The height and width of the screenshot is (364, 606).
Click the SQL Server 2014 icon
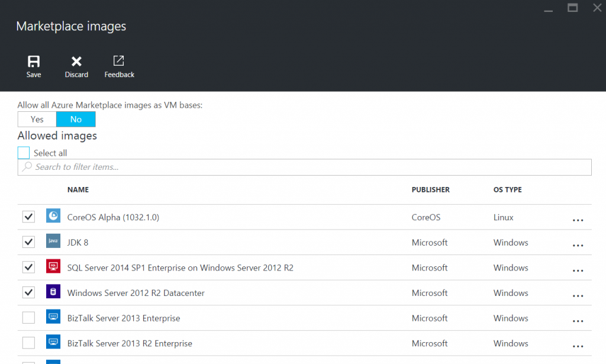(53, 268)
